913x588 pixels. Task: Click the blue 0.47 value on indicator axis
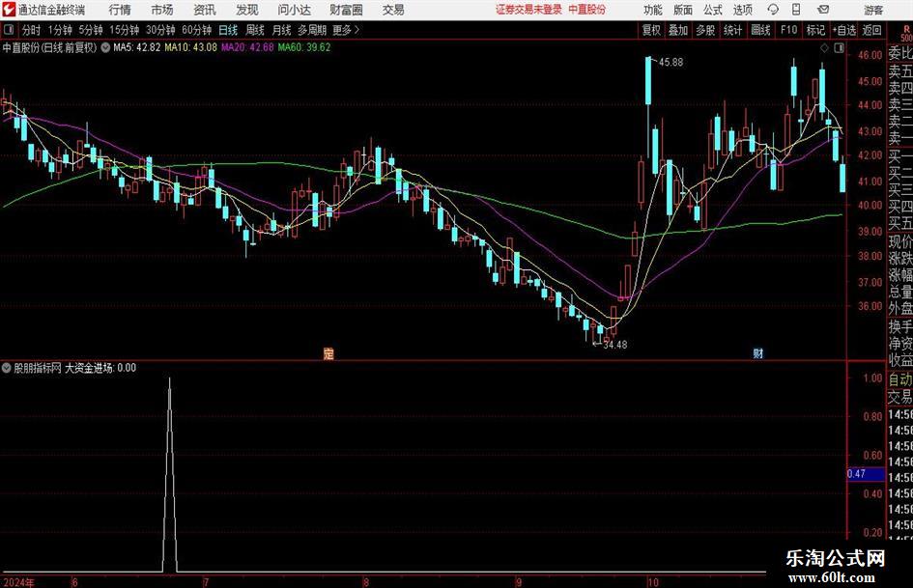click(866, 474)
